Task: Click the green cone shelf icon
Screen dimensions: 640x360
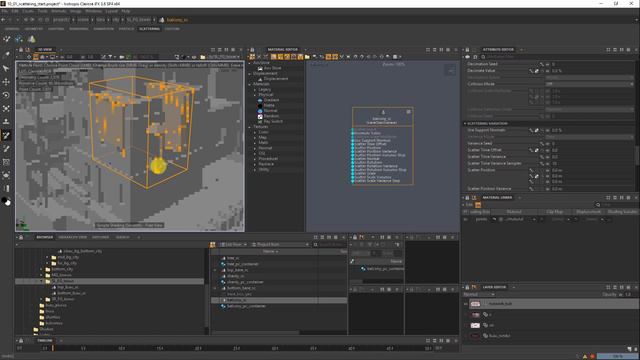Action: coord(31,39)
